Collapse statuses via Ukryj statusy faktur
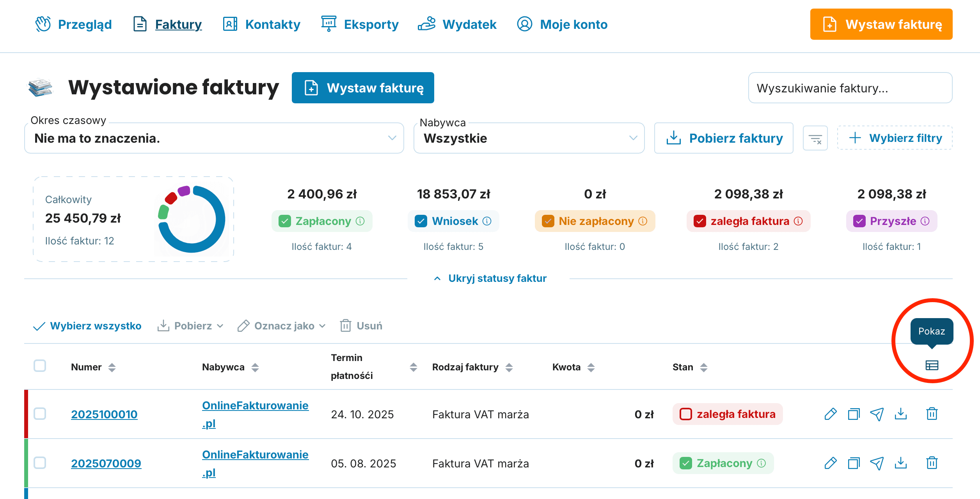The width and height of the screenshot is (980, 499). click(x=490, y=278)
